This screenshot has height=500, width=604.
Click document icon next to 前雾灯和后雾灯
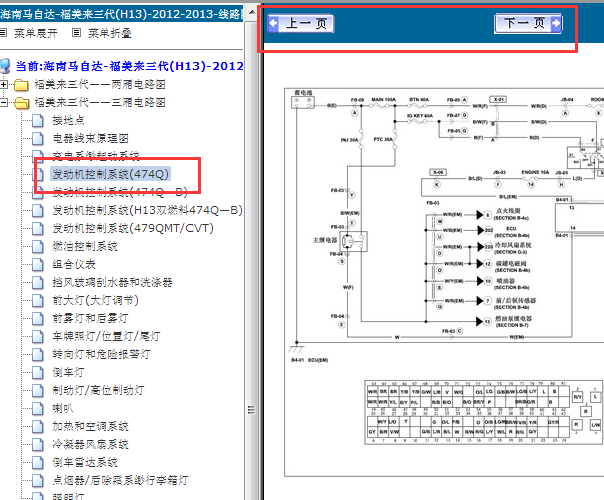[x=38, y=318]
